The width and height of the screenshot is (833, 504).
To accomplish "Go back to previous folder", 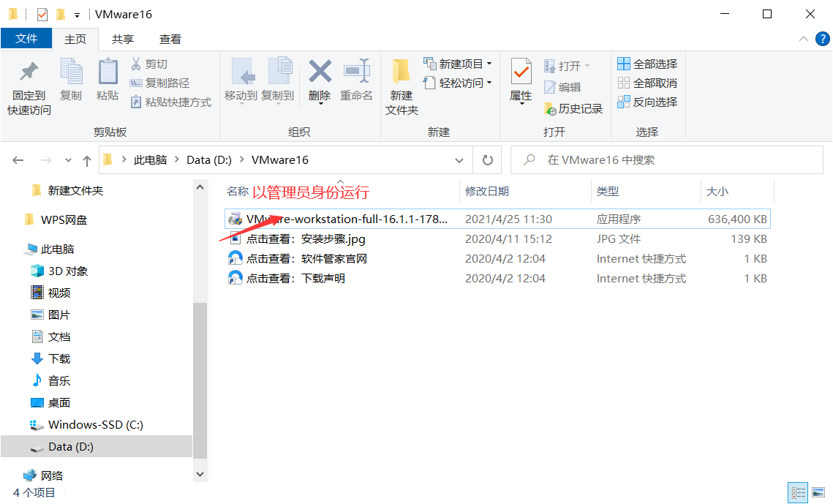I will 18,160.
